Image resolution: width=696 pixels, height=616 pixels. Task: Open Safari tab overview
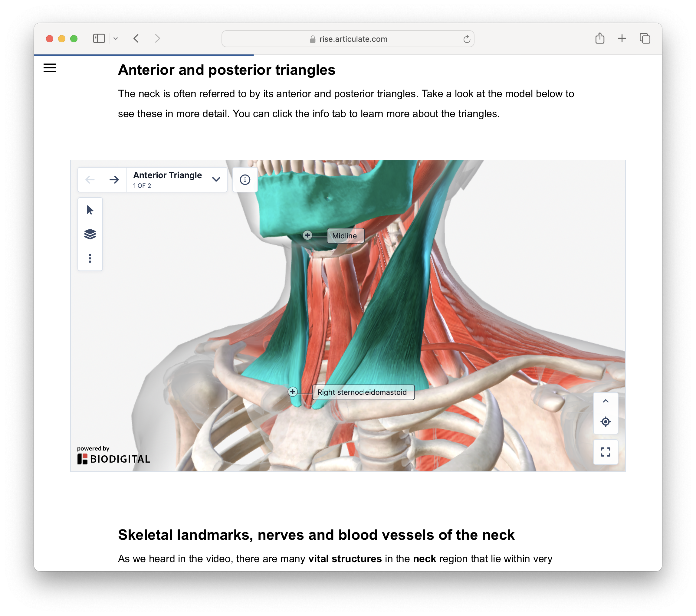click(645, 38)
